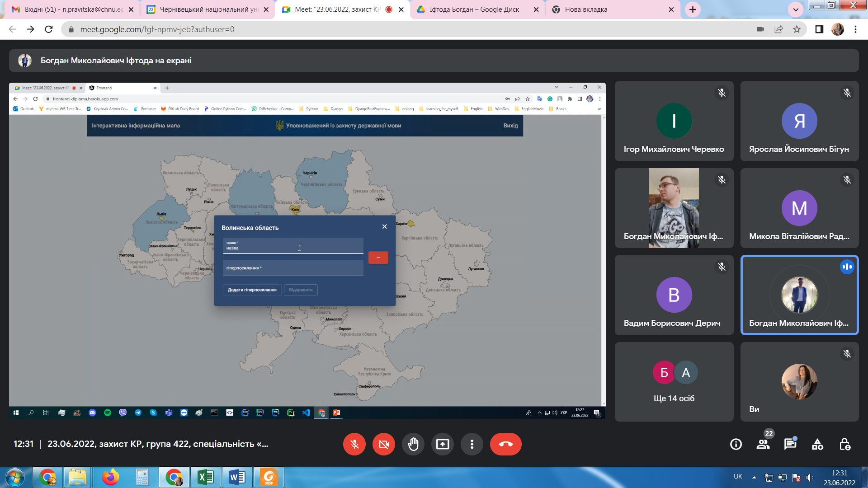
Task: Open Chrome three-dot menu
Action: (855, 29)
